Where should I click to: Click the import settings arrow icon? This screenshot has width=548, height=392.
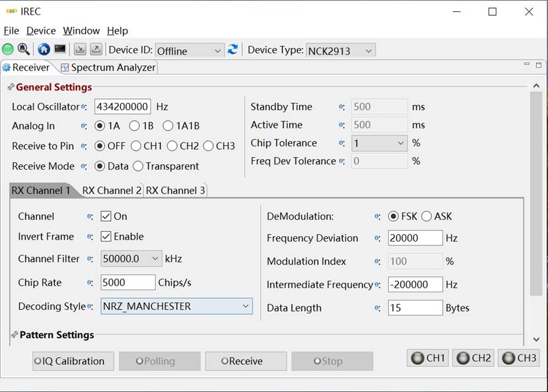click(x=79, y=49)
